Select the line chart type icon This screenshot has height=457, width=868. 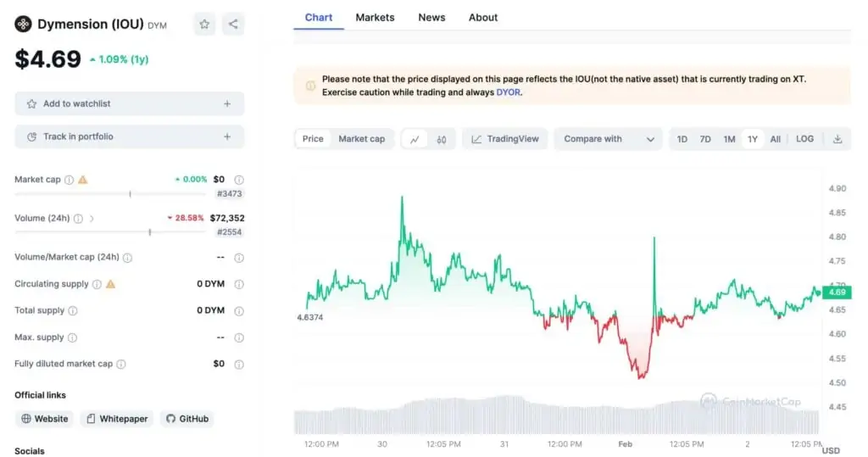[415, 139]
